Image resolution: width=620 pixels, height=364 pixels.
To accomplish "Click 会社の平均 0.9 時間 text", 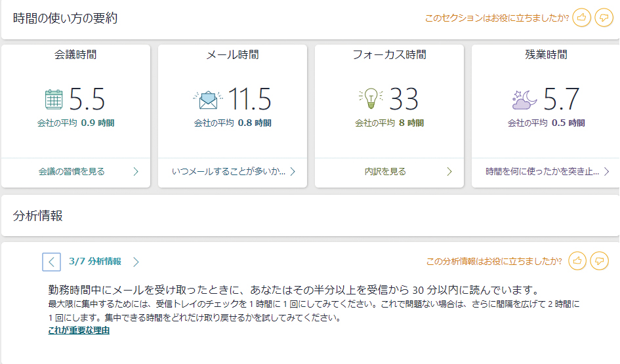I will (x=76, y=123).
